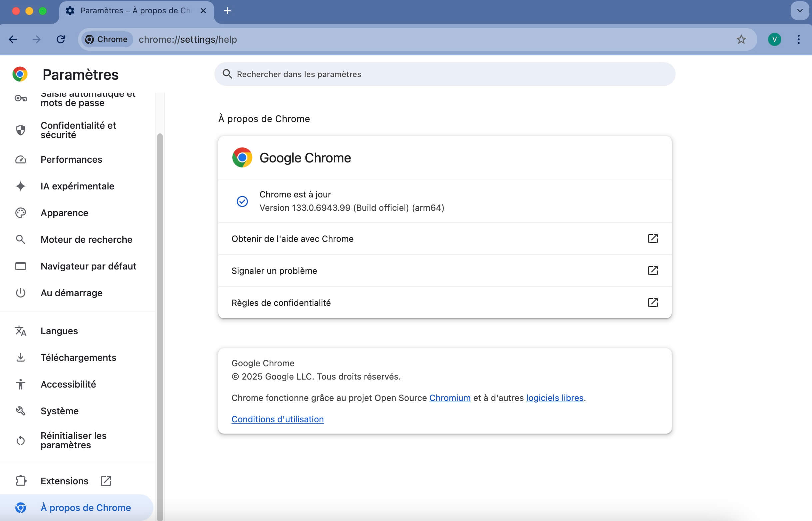Open the Chromium link
812x521 pixels.
[450, 398]
